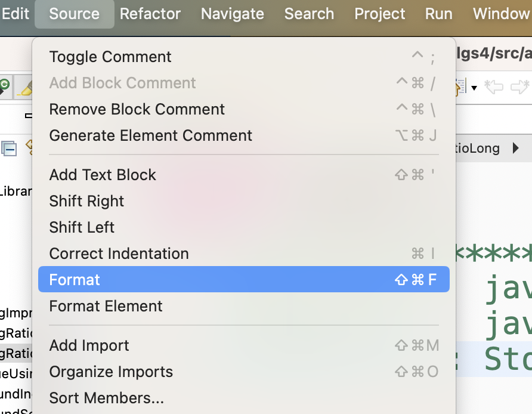Click the next edit location forward arrow
Screen dimensions: 532x414
520,87
